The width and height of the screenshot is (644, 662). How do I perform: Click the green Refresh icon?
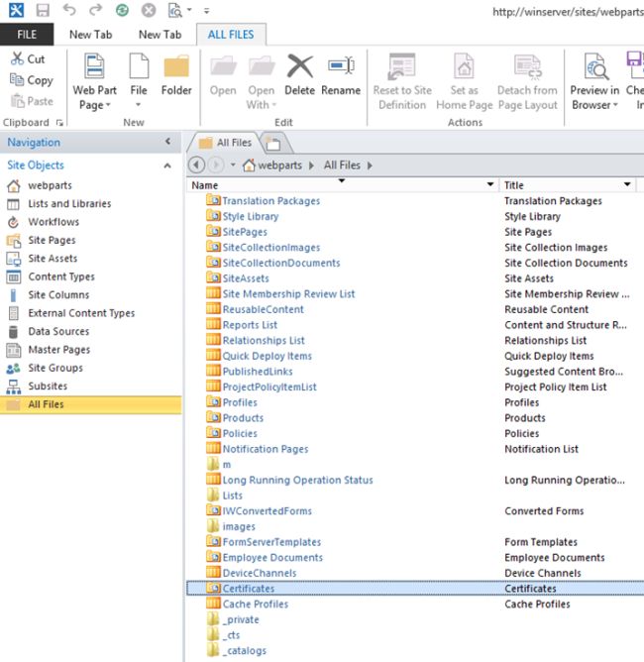123,10
